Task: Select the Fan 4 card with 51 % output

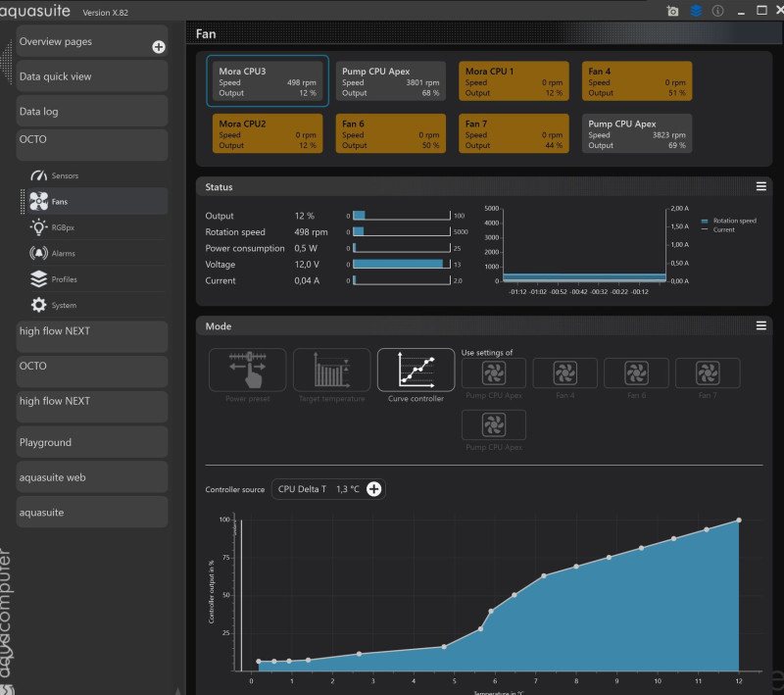Action: point(637,81)
